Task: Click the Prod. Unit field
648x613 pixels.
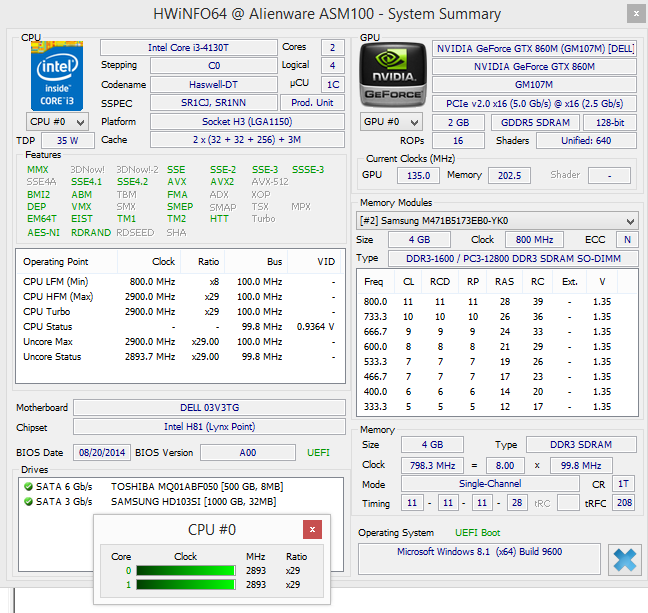Action: 312,103
